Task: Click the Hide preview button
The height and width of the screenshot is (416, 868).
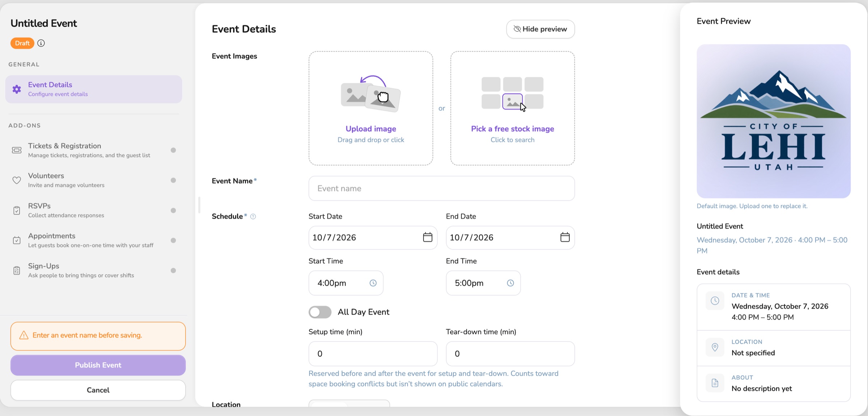Action: pyautogui.click(x=540, y=29)
